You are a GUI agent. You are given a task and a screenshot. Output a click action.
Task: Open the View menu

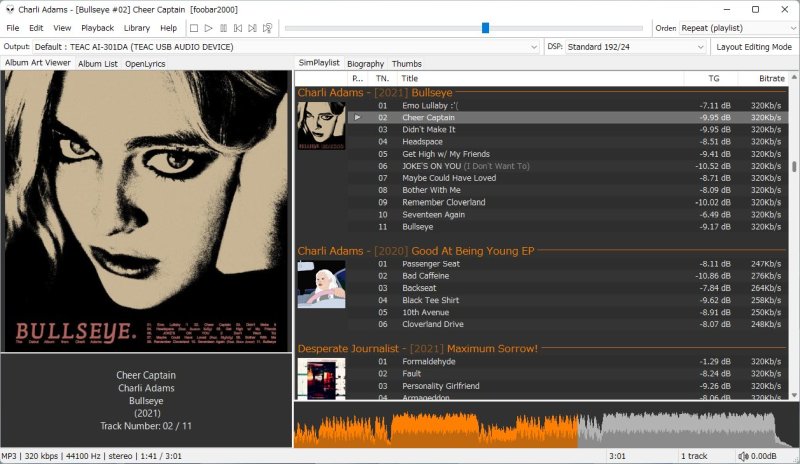point(62,28)
